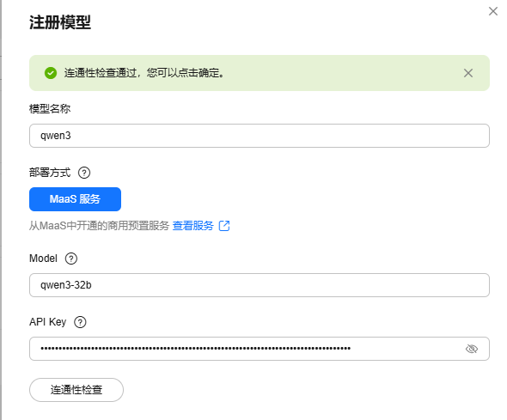The height and width of the screenshot is (420, 507).
Task: Click the API Key field label
Action: click(48, 322)
